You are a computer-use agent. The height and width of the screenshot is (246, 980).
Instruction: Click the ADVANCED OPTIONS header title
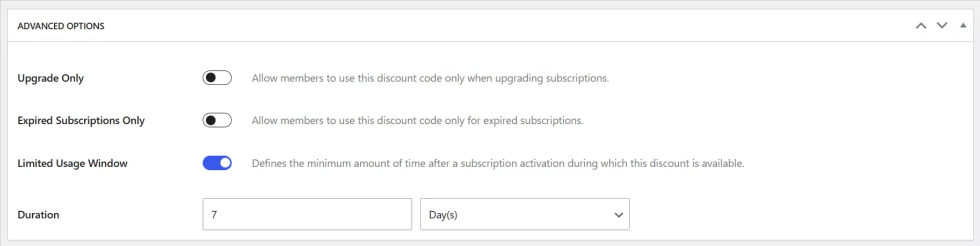click(x=61, y=26)
